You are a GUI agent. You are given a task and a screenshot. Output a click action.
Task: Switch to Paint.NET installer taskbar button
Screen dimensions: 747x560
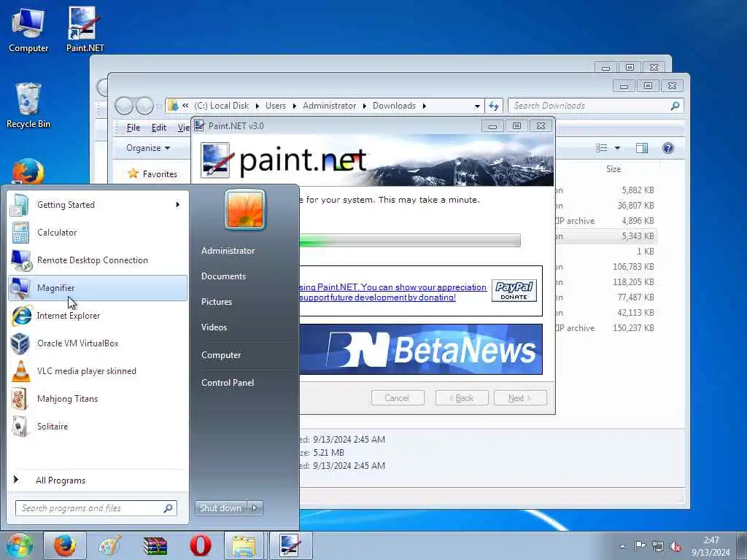point(290,545)
